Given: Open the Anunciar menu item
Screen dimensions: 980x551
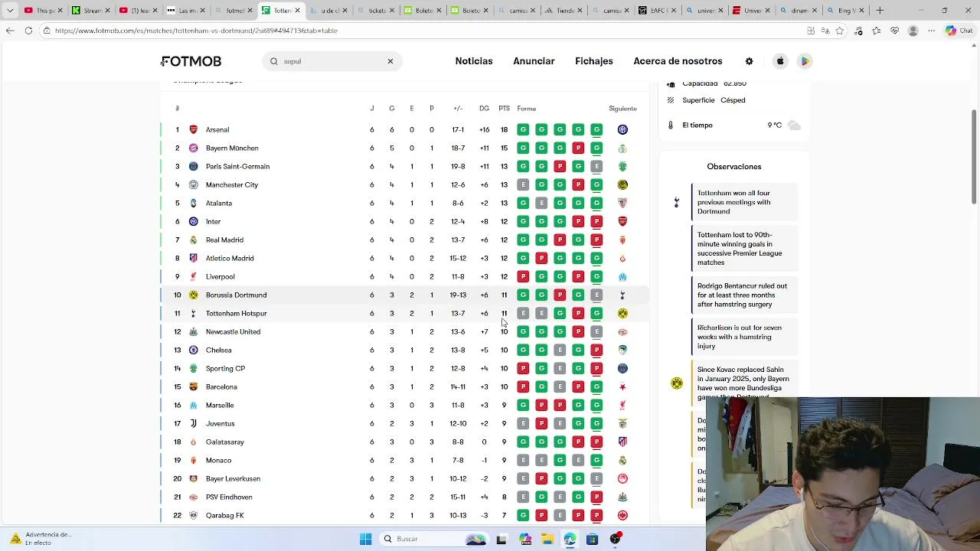Looking at the screenshot, I should coord(534,61).
